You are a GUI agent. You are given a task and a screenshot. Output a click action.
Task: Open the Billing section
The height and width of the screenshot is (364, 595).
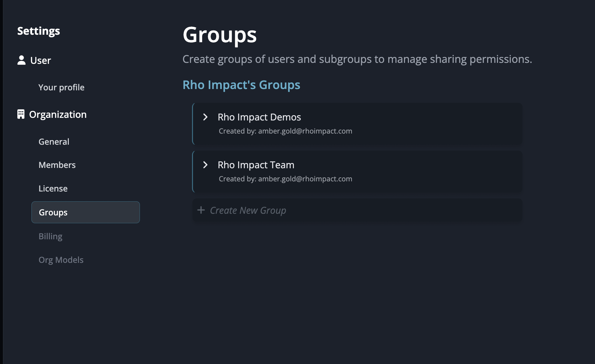pyautogui.click(x=50, y=236)
